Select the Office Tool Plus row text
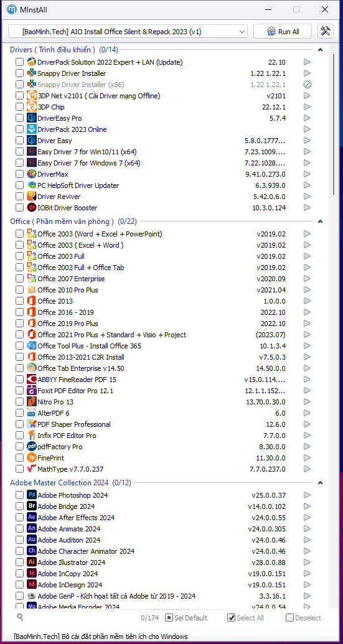This screenshot has width=343, height=644. point(89,346)
